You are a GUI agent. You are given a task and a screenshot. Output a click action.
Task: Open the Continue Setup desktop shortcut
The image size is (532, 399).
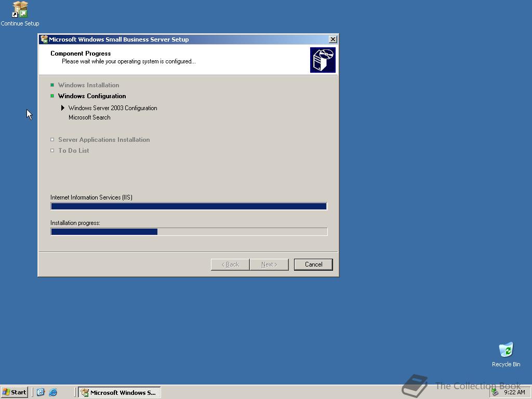(x=20, y=14)
